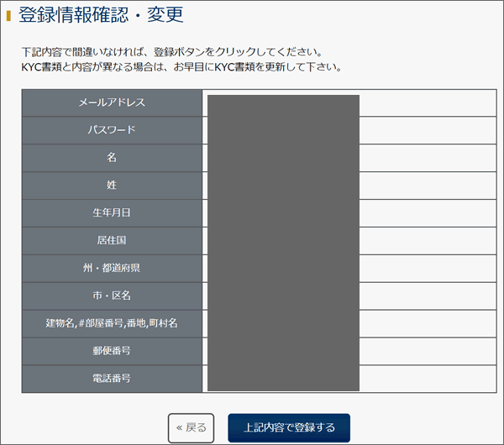Click the 下記内容で間違いなければ instruction text

(x=172, y=52)
